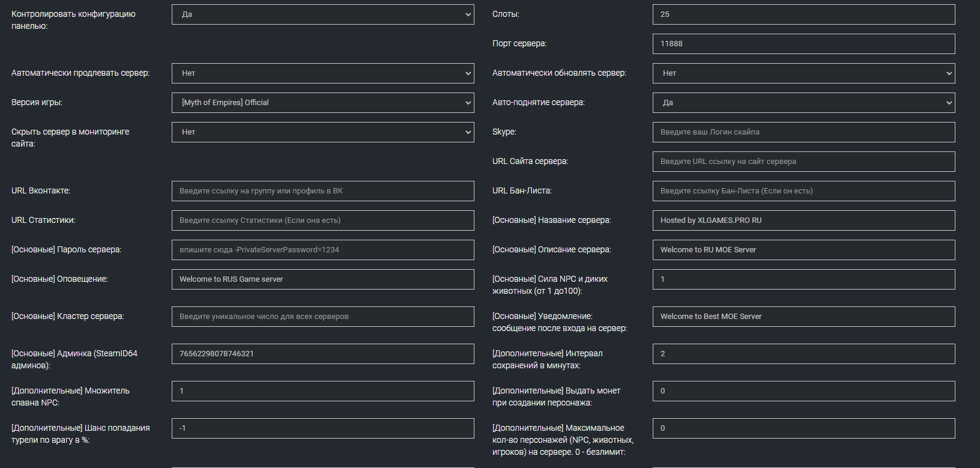This screenshot has width=980, height=468.
Task: Edit the 'Описание сервера' description field
Action: pyautogui.click(x=803, y=250)
